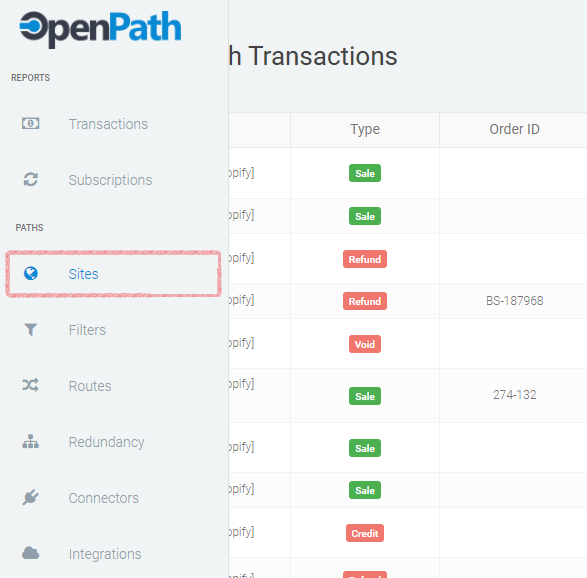
Task: Click the Subscriptions refresh icon
Action: pos(30,179)
